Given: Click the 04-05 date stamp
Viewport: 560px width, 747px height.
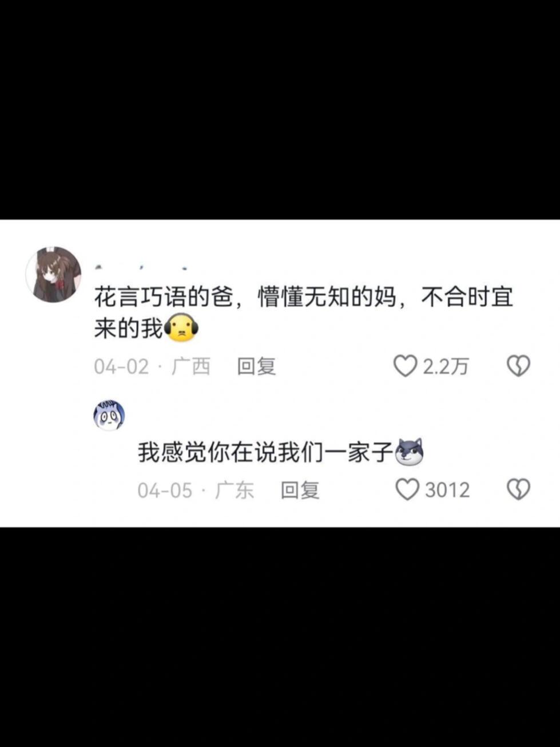Looking at the screenshot, I should pos(165,490).
